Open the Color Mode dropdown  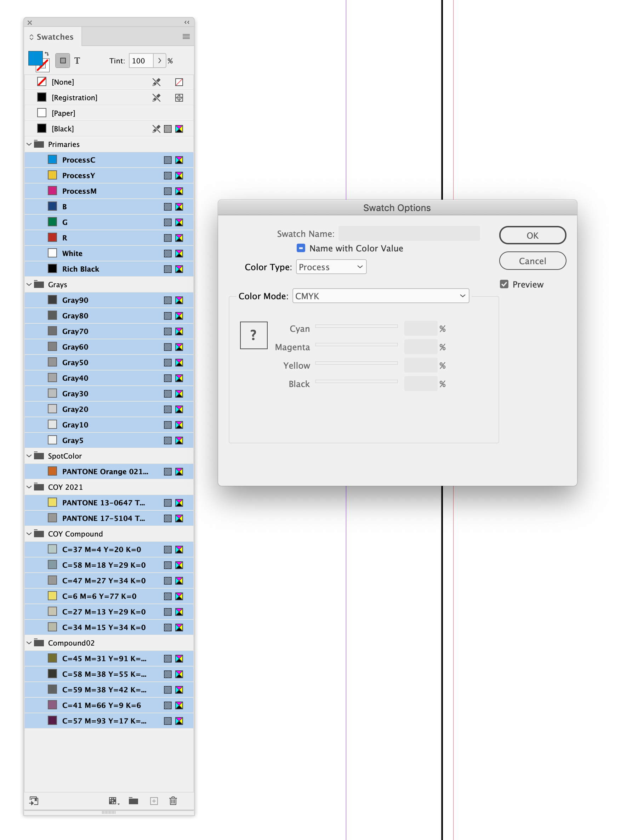(380, 296)
